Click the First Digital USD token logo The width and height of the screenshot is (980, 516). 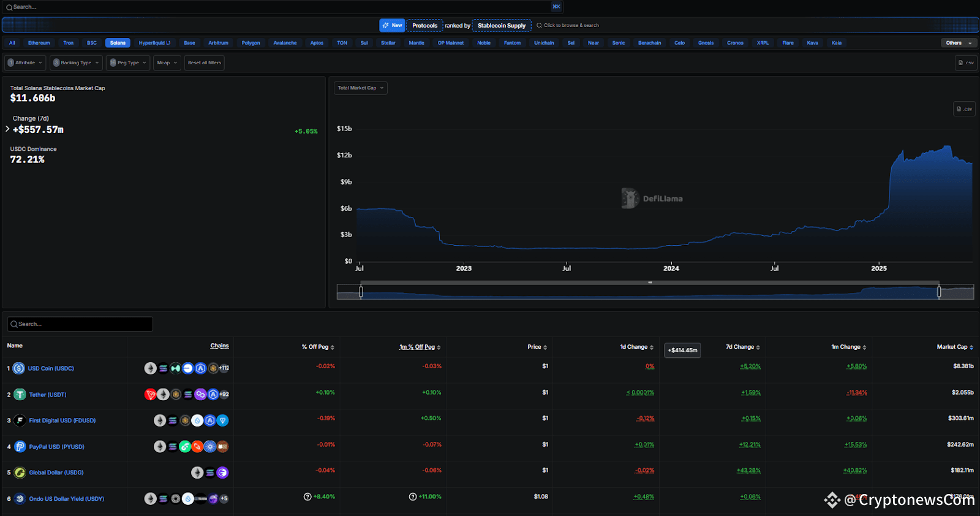point(20,420)
